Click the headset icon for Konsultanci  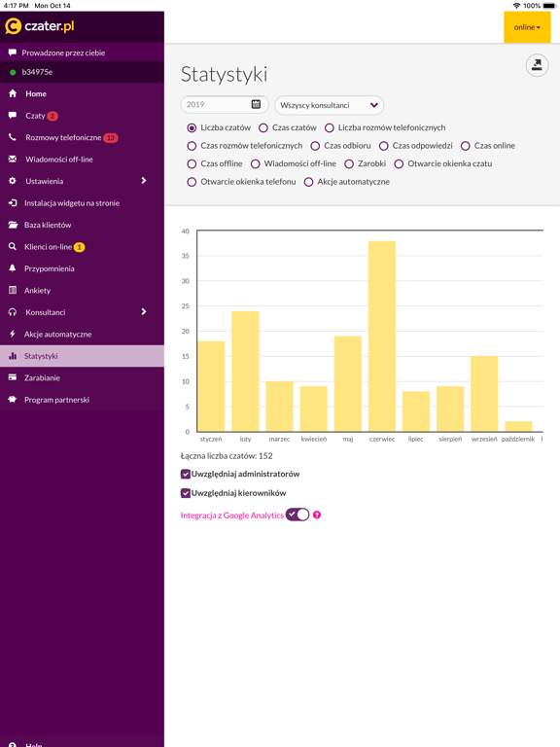coord(13,312)
